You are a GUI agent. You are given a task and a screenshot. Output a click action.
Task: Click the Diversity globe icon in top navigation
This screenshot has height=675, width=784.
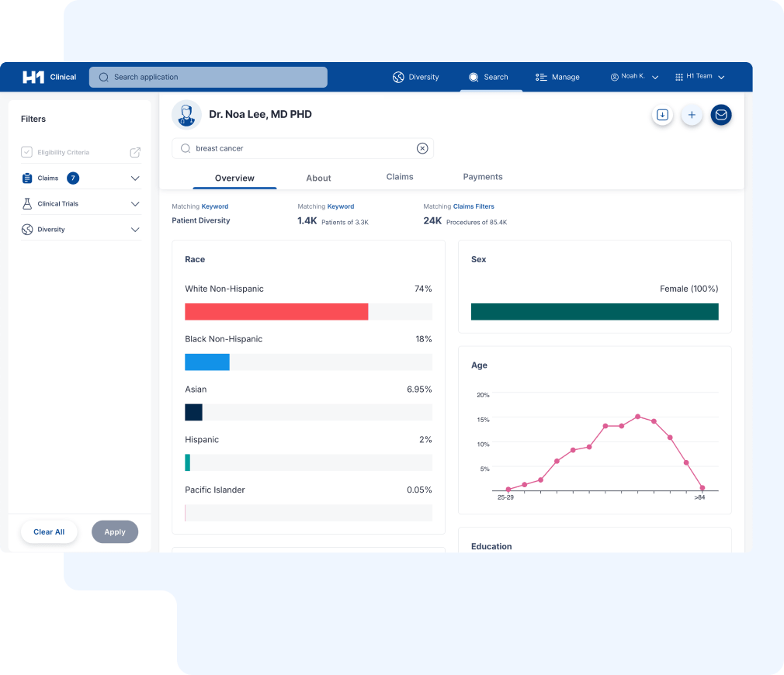pos(398,77)
